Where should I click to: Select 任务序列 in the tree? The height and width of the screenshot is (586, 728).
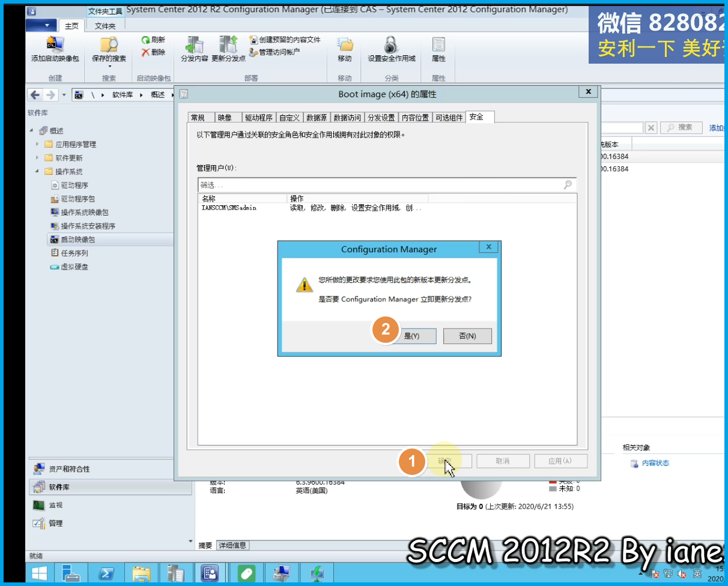point(74,253)
